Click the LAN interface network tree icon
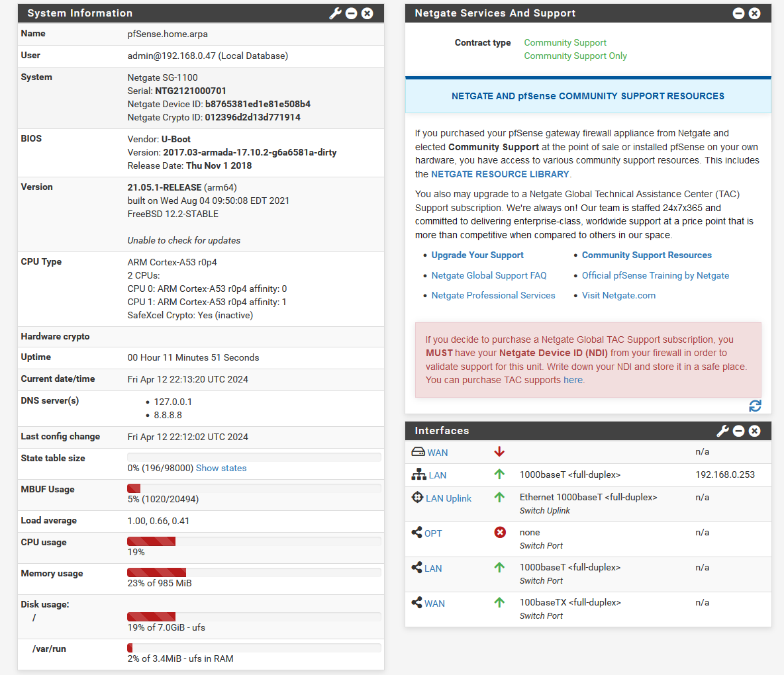 [x=418, y=474]
